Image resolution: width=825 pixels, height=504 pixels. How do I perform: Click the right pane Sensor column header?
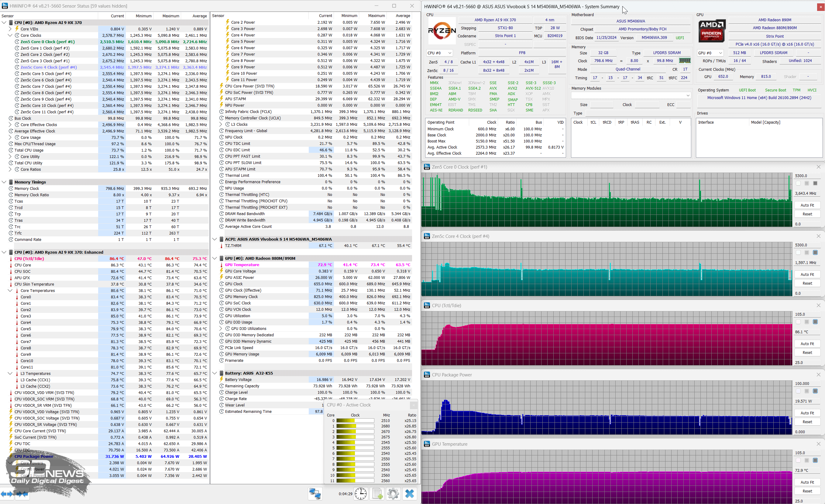click(x=259, y=16)
